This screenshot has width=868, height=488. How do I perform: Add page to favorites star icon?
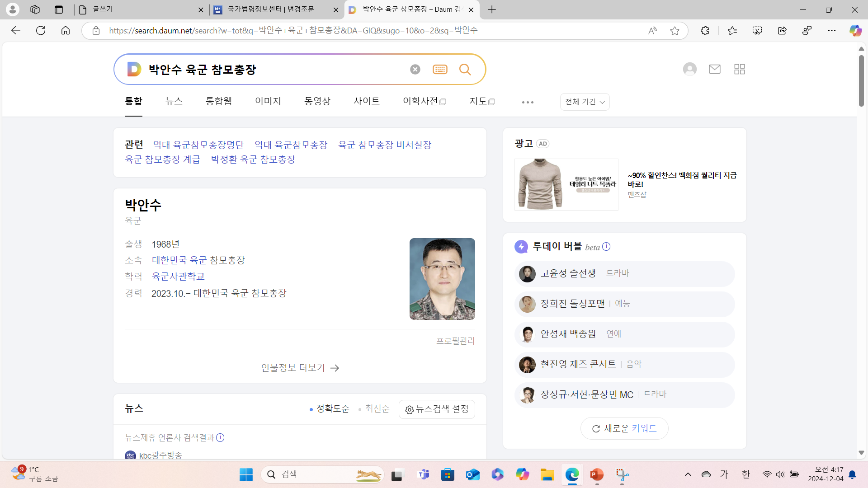[x=675, y=31]
